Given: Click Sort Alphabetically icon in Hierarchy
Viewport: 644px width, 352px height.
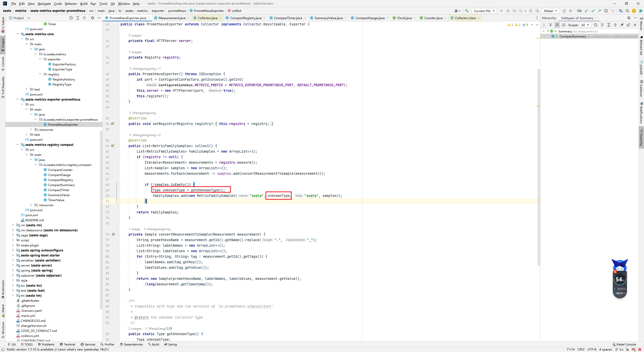Looking at the screenshot, I should 564,25.
